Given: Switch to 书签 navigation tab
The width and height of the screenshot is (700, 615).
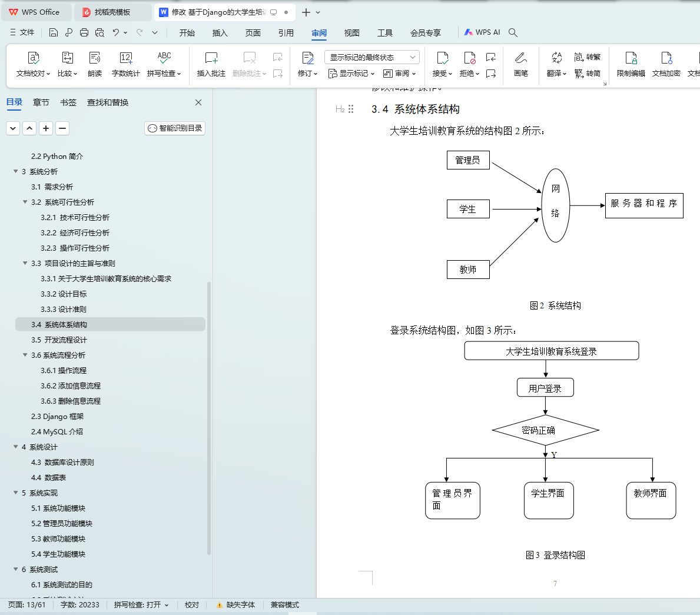Looking at the screenshot, I should coord(68,102).
